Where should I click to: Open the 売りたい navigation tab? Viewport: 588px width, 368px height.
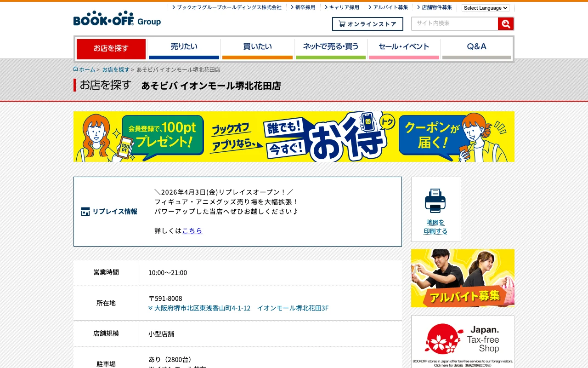pos(184,49)
